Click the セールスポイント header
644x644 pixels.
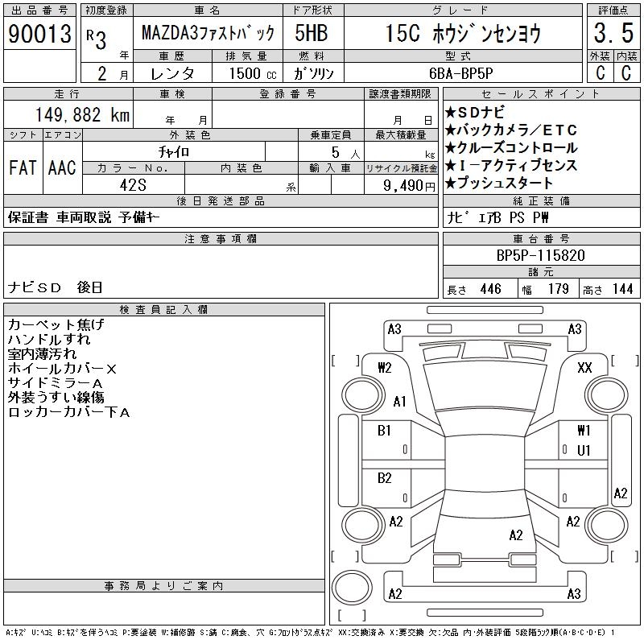pos(541,94)
